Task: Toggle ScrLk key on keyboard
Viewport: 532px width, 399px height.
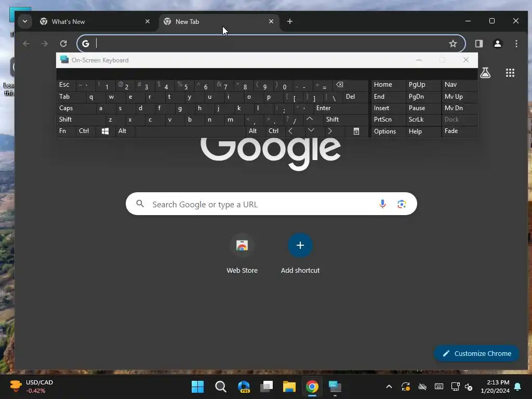Action: 423,119
